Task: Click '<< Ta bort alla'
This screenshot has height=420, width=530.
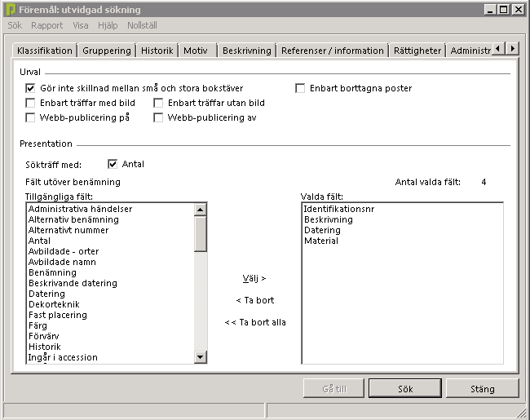Action: (x=255, y=322)
